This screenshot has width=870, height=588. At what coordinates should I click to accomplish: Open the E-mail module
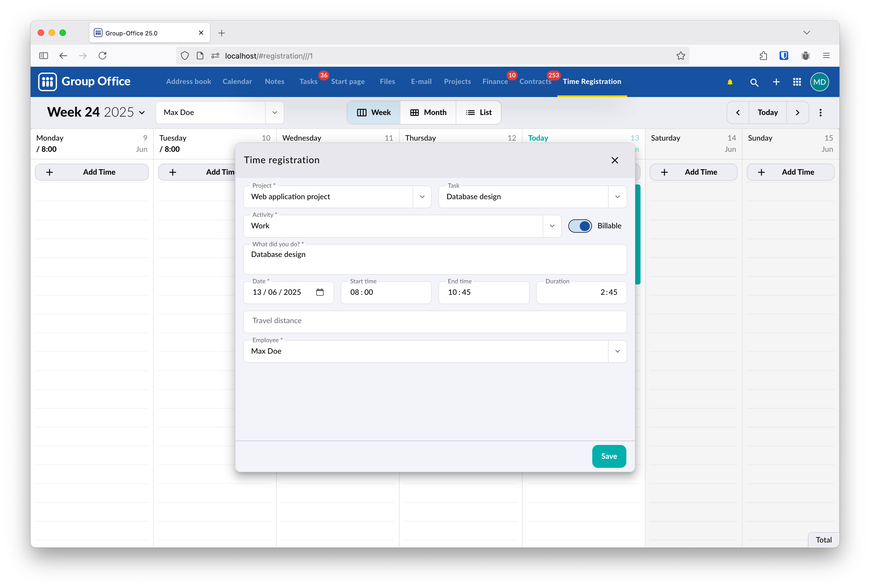(421, 81)
